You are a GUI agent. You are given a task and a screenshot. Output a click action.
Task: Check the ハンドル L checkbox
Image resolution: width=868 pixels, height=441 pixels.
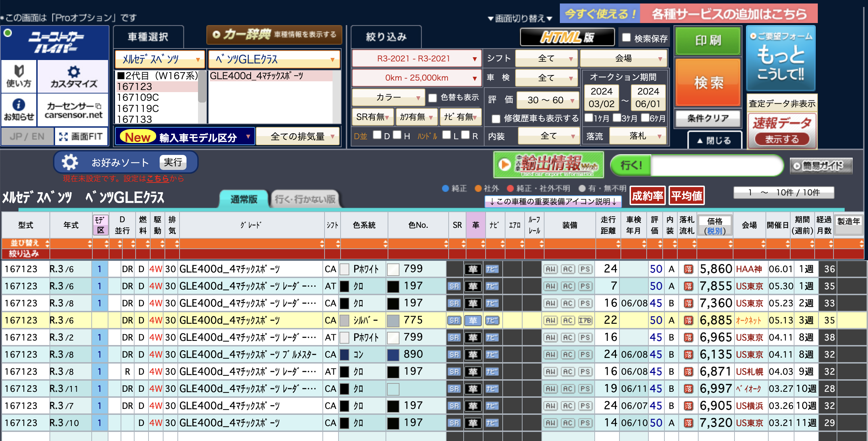tap(447, 135)
